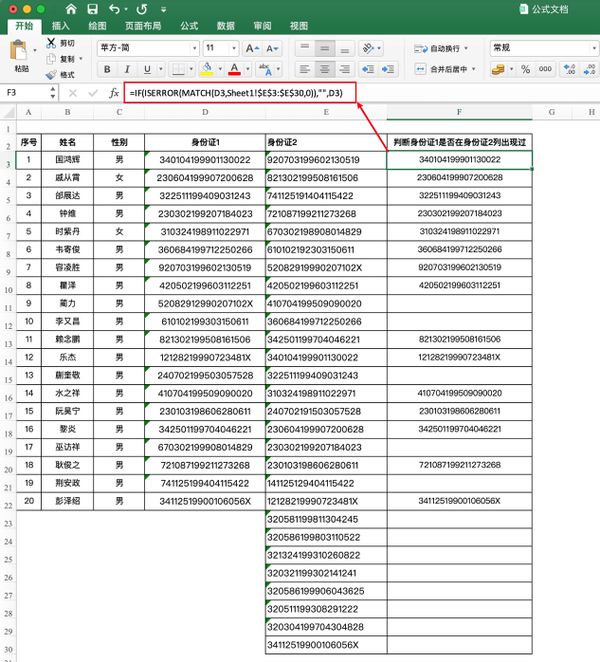Toggle center horizontal alignment
The height and width of the screenshot is (662, 600).
click(x=324, y=69)
